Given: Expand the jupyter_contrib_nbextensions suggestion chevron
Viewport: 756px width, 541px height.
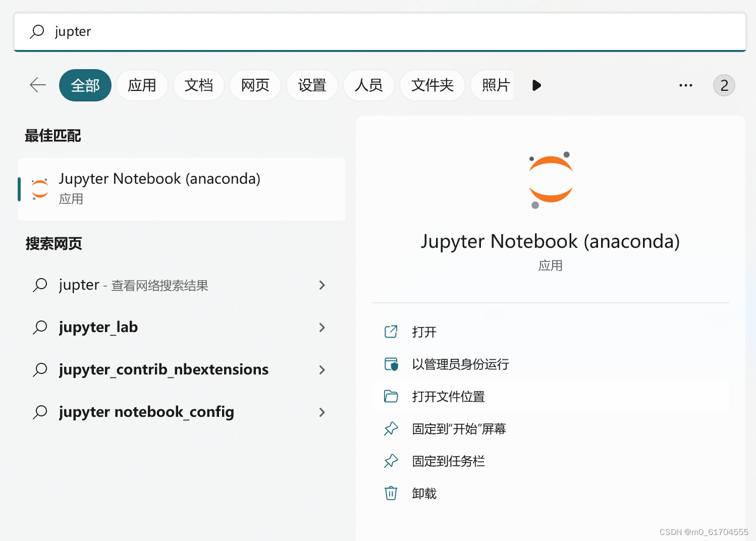Looking at the screenshot, I should (x=322, y=370).
